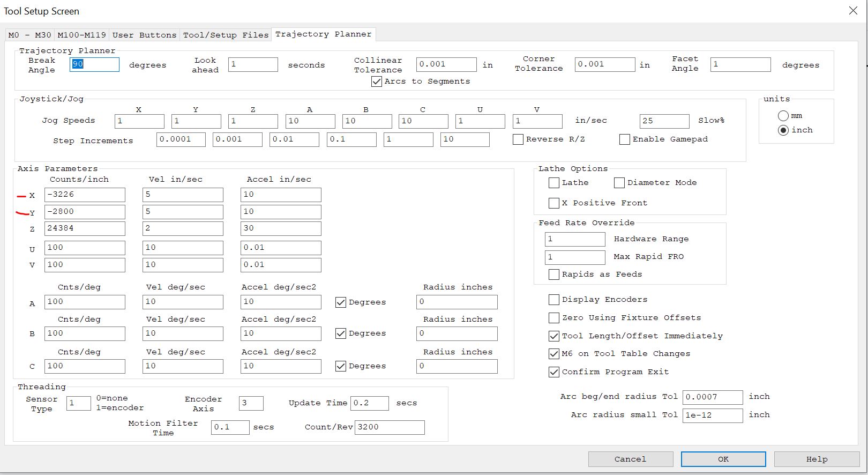Switch to the M0 - M30 tab
This screenshot has height=475, width=868.
[29, 35]
